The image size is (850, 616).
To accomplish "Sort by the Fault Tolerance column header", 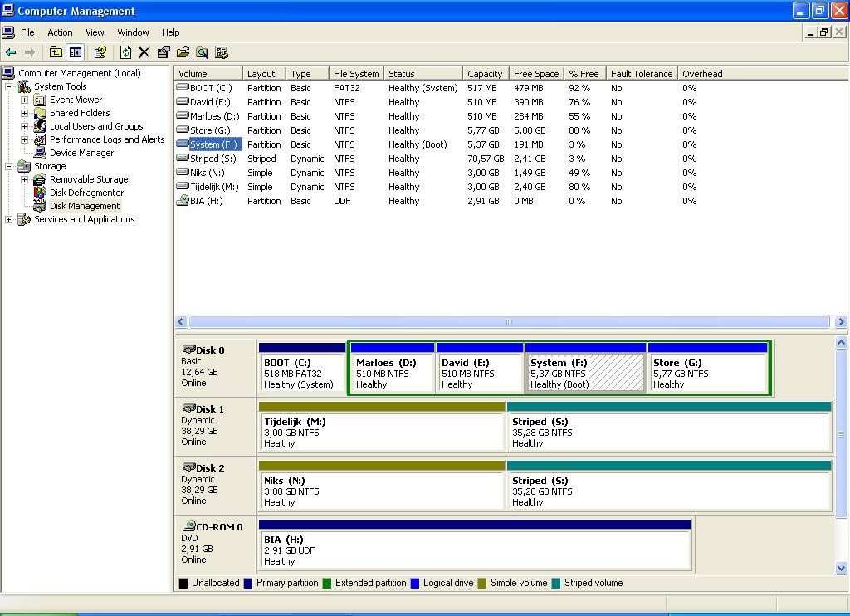I will tap(642, 74).
